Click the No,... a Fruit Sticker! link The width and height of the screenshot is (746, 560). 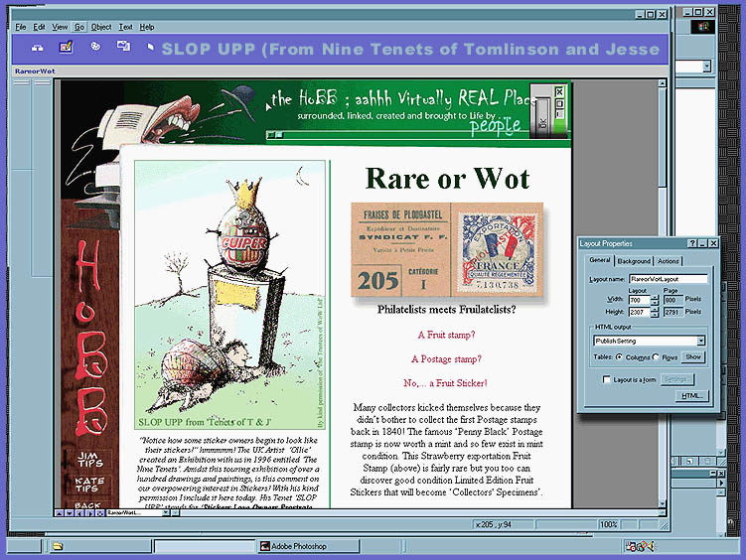(x=445, y=382)
